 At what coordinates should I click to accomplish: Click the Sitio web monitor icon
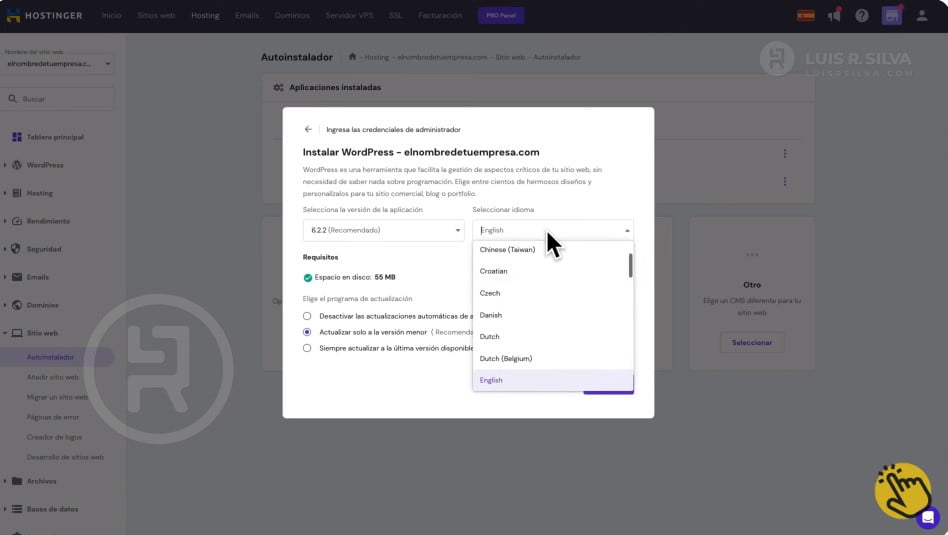17,333
